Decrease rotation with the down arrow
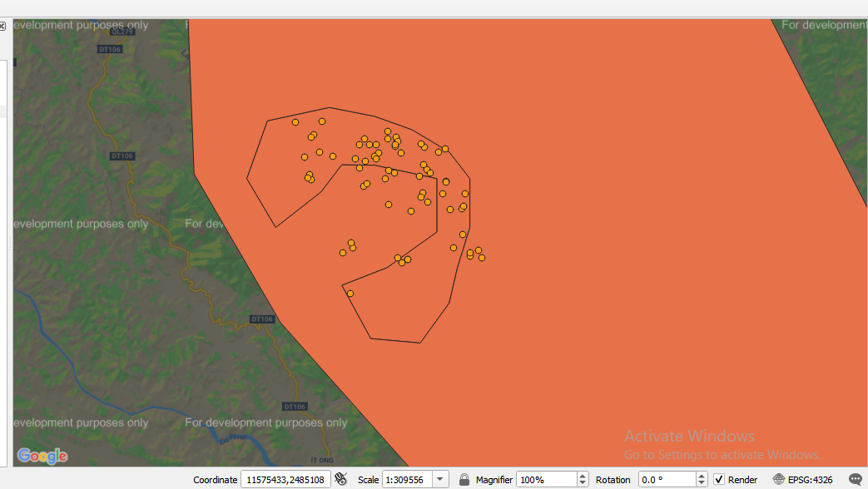The width and height of the screenshot is (868, 489). pyautogui.click(x=702, y=483)
